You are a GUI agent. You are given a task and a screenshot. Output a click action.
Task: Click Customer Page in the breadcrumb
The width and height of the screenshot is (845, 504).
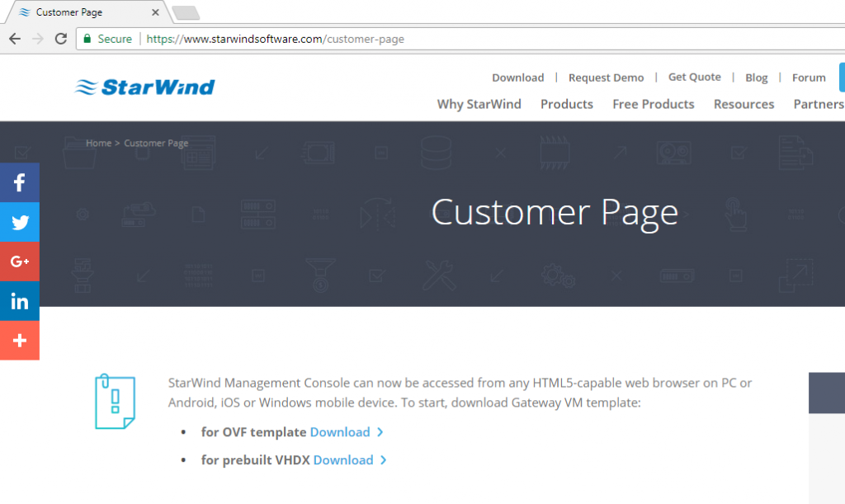pyautogui.click(x=156, y=144)
